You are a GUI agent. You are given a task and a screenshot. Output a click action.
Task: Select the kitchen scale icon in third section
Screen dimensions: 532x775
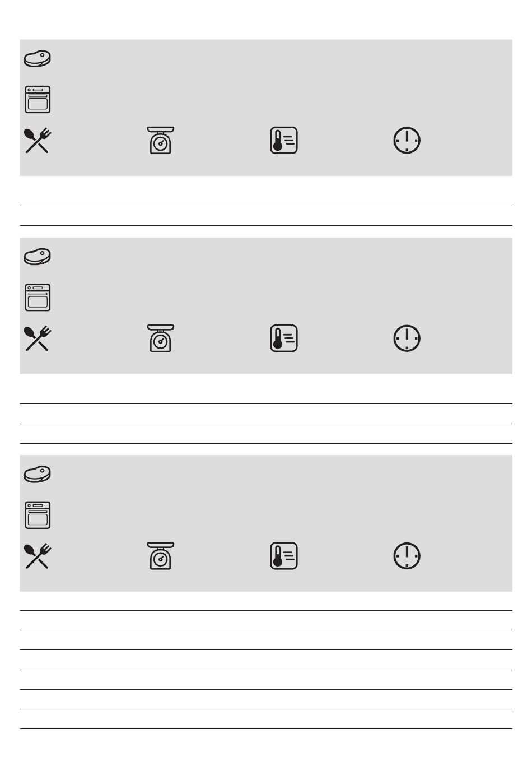click(x=161, y=556)
